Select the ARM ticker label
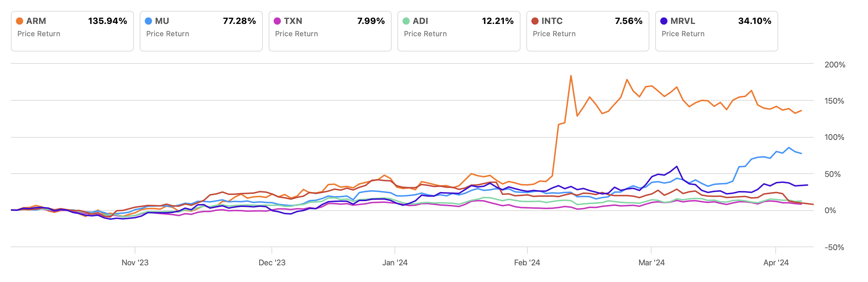 click(36, 21)
